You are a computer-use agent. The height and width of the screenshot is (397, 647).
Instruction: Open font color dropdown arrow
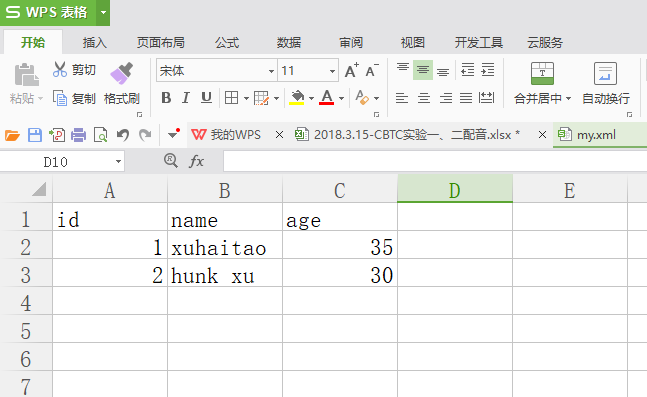click(x=341, y=98)
